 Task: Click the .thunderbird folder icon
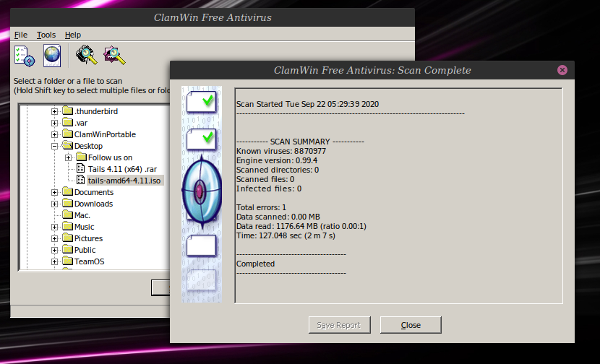coord(67,111)
